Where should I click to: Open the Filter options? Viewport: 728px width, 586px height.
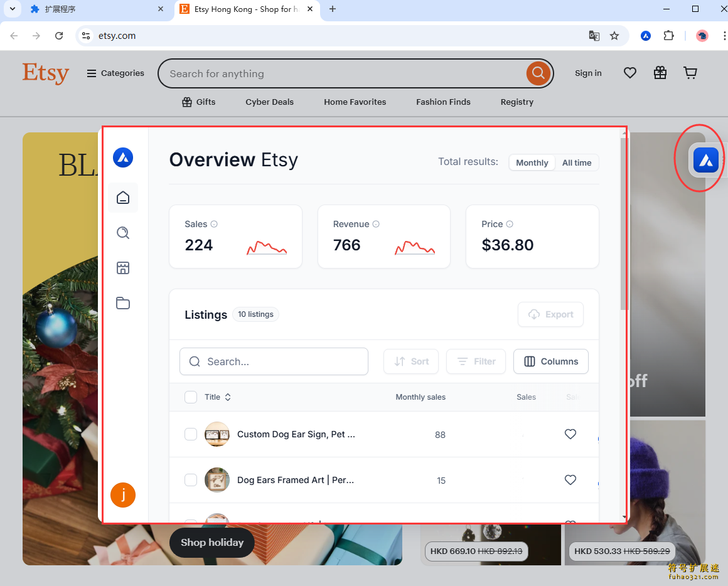pyautogui.click(x=476, y=361)
